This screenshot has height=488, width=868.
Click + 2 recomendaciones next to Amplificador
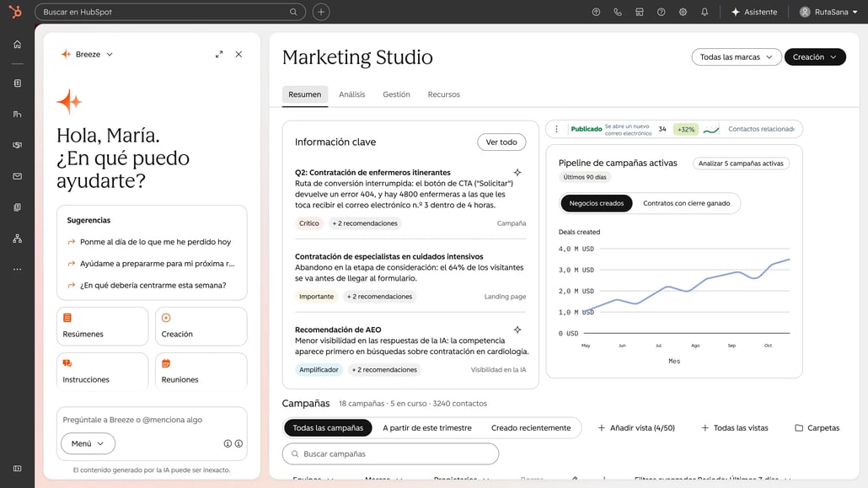384,369
